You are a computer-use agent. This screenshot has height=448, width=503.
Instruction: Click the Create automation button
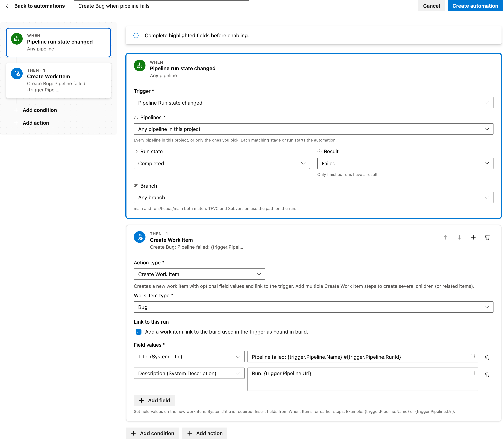[475, 6]
